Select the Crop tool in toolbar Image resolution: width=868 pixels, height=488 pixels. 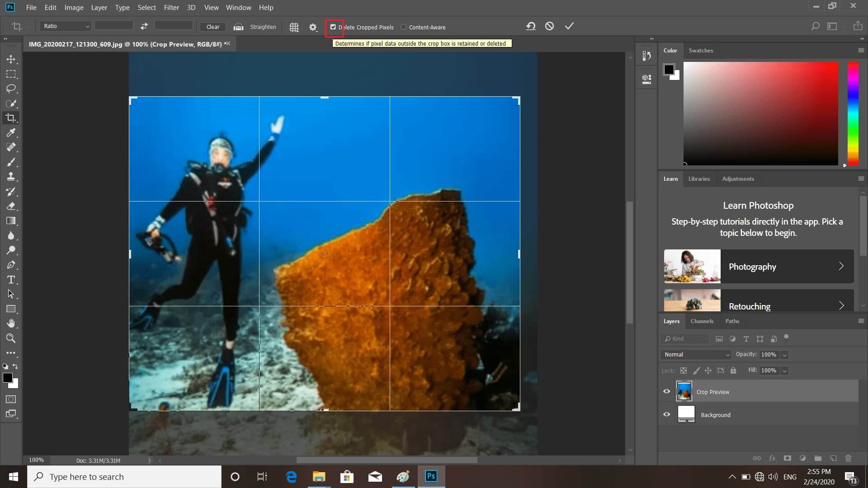11,118
